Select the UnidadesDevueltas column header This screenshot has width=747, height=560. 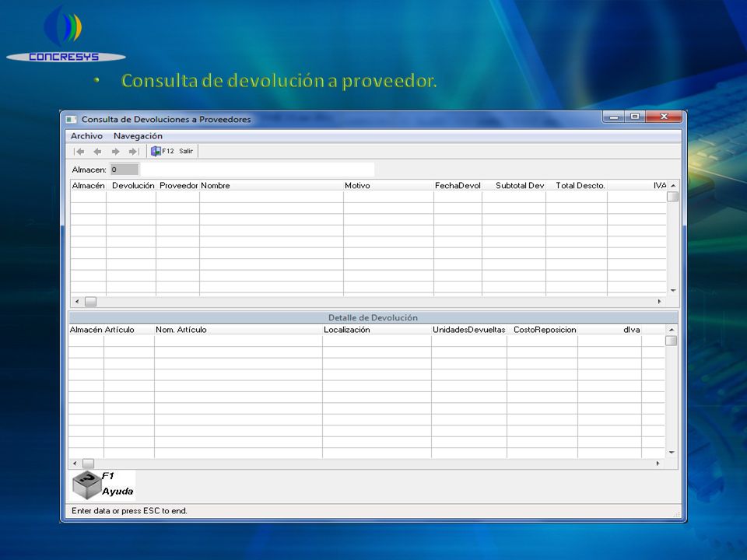tap(468, 330)
